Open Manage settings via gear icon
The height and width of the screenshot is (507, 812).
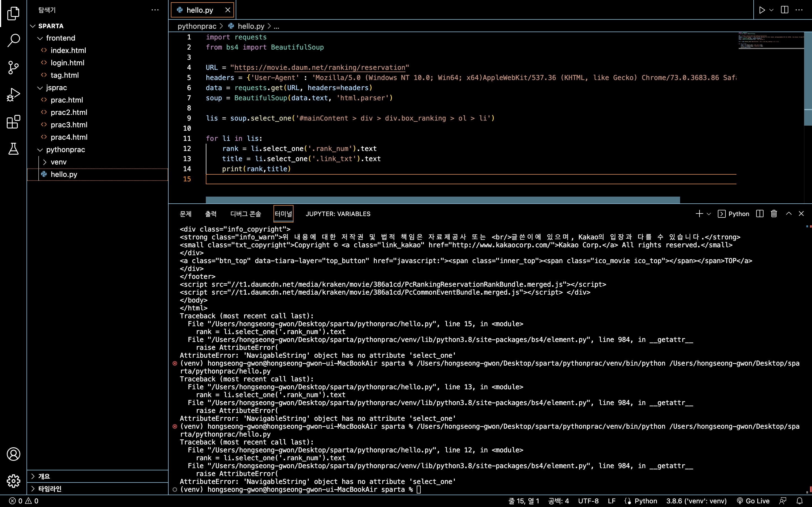[x=14, y=481]
